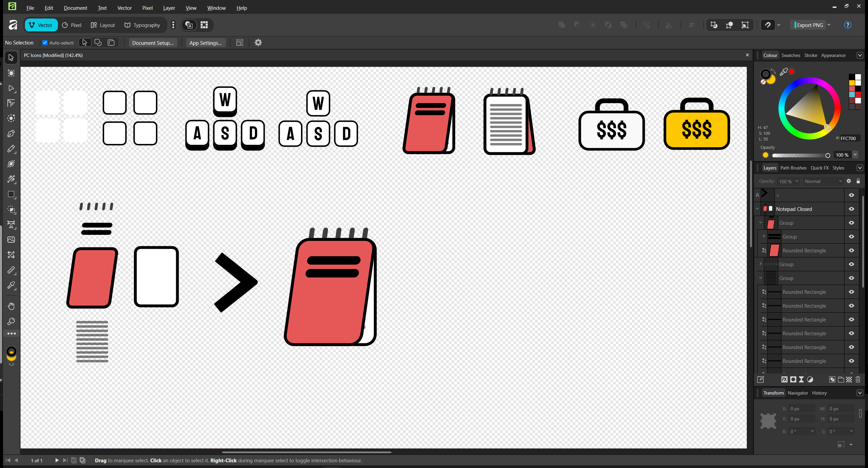Hide the Notepad Closed layer

pyautogui.click(x=852, y=209)
